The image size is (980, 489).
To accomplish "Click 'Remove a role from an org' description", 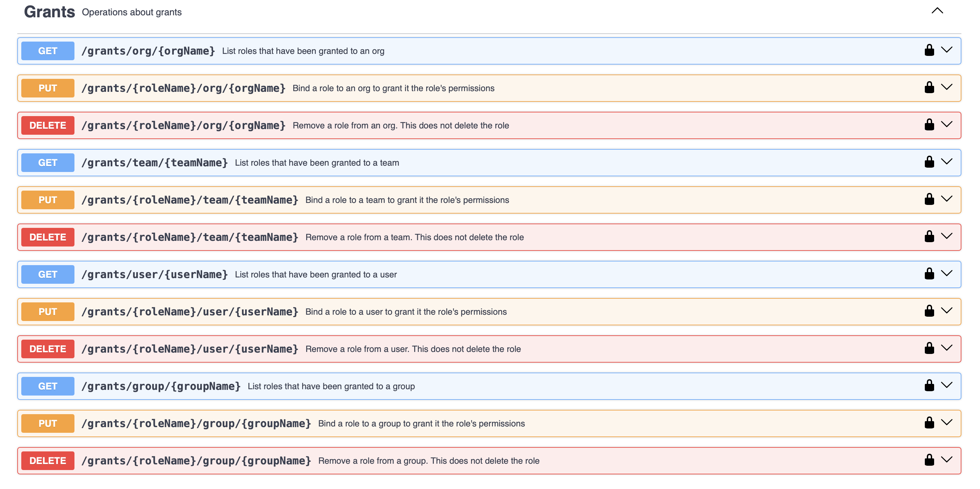I will point(400,126).
